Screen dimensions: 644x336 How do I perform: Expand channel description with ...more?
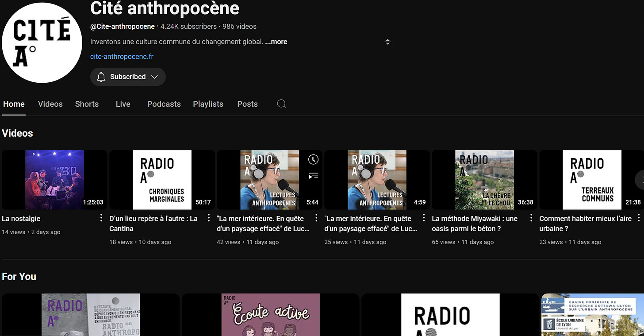[276, 42]
